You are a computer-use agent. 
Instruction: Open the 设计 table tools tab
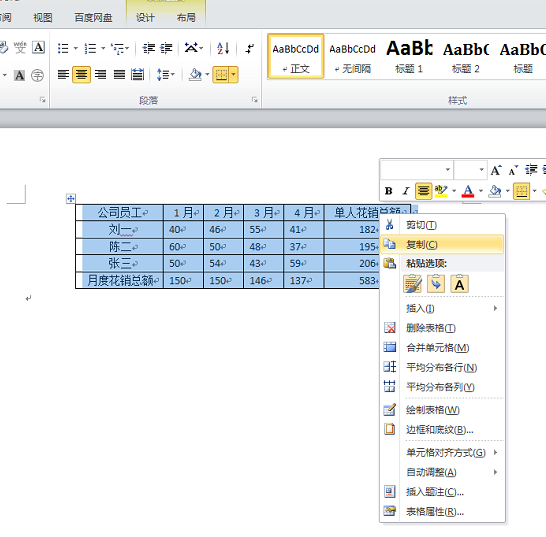click(145, 17)
